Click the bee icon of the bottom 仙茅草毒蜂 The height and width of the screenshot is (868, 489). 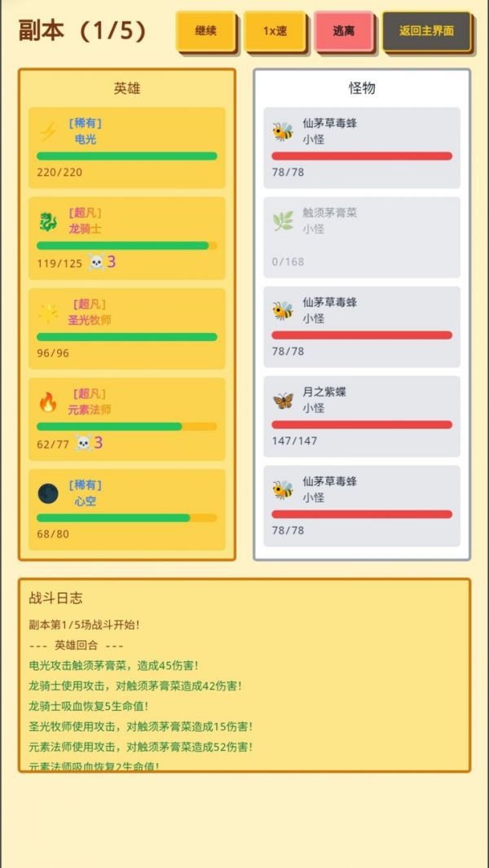pos(280,489)
